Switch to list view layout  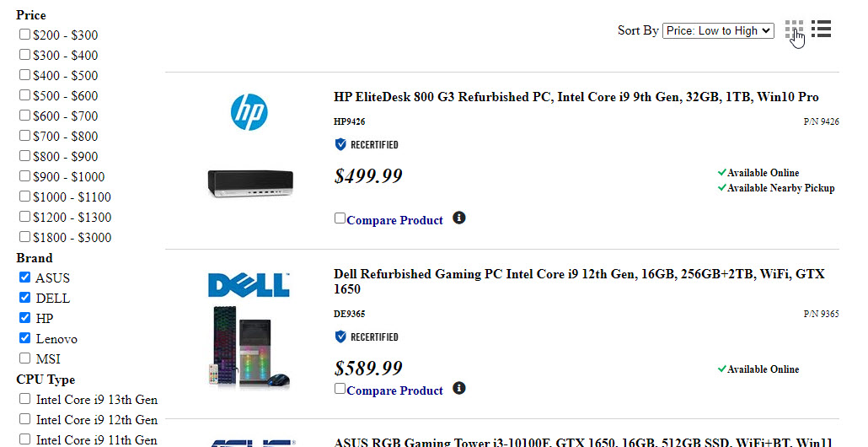click(821, 30)
